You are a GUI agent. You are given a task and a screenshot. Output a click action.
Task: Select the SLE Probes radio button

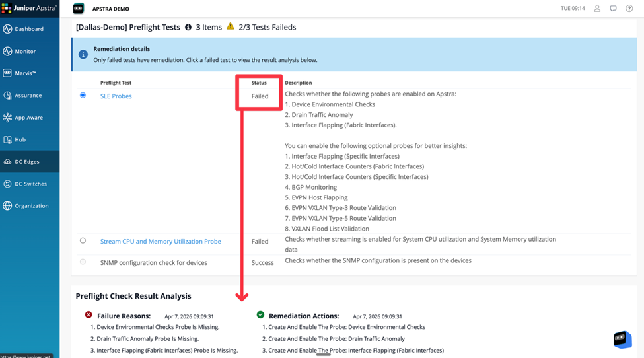83,95
